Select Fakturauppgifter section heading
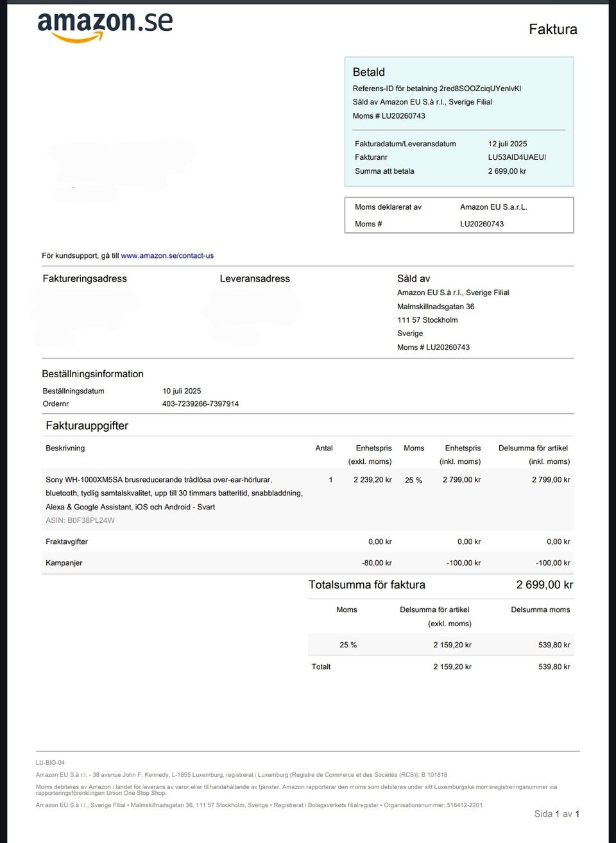Screen dimensions: 616x843 (x=87, y=425)
